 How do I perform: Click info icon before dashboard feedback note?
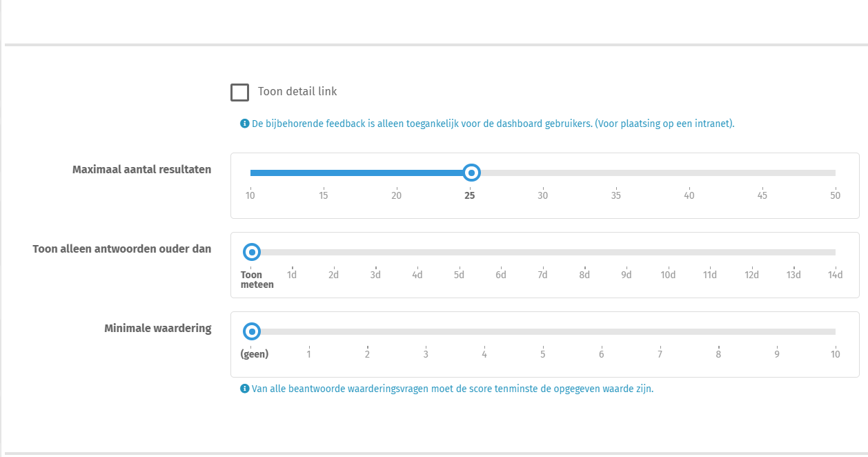pyautogui.click(x=244, y=124)
